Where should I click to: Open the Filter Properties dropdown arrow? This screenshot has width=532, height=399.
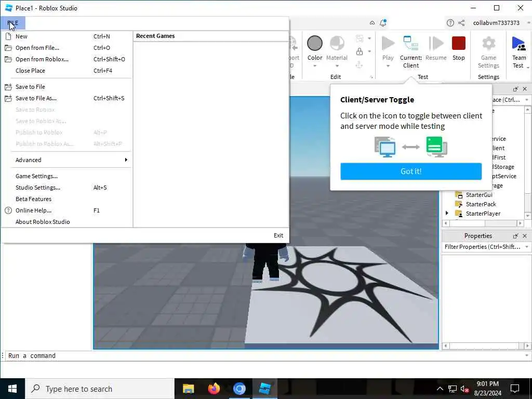pyautogui.click(x=527, y=247)
